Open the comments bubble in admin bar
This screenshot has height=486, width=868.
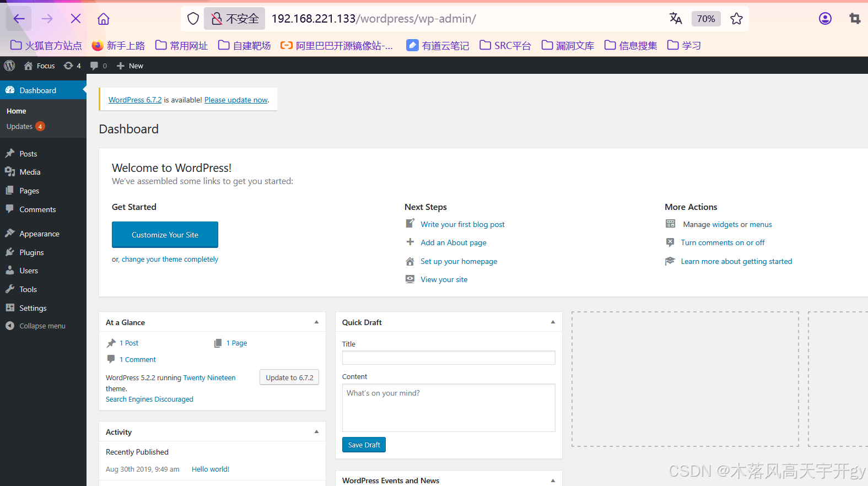(99, 66)
